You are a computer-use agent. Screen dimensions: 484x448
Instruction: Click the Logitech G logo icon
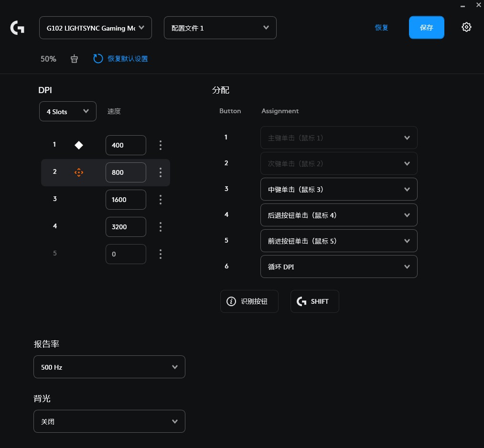(x=18, y=28)
